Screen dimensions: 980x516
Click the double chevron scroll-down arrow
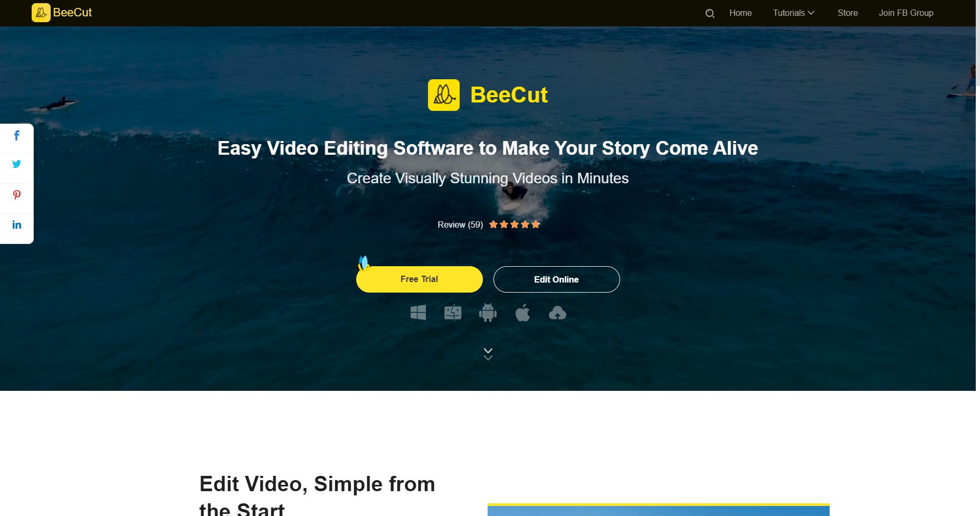(488, 354)
